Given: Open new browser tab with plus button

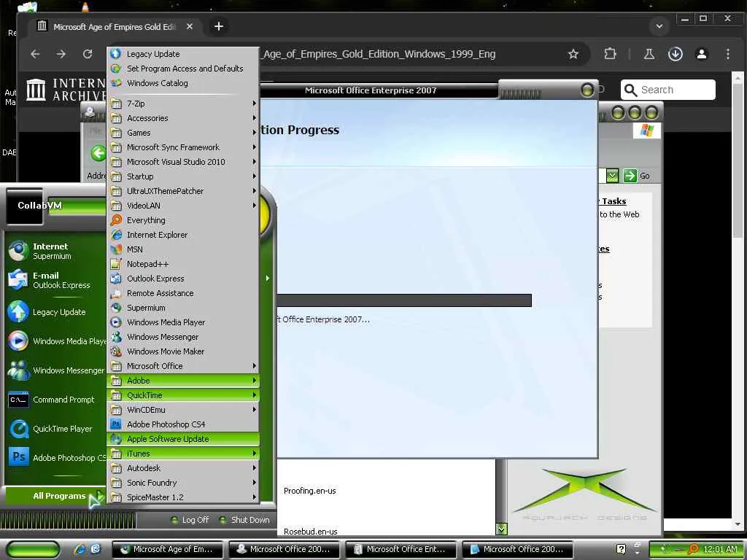Looking at the screenshot, I should click(219, 27).
